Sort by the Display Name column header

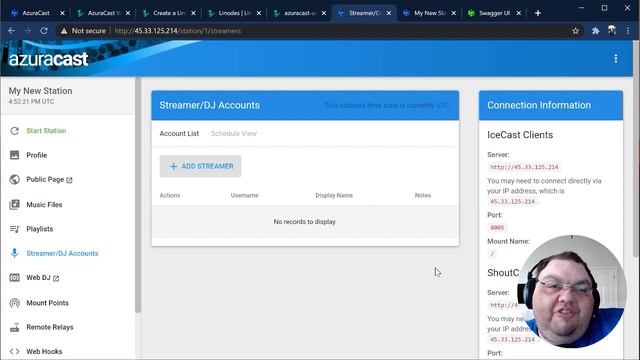coord(334,196)
